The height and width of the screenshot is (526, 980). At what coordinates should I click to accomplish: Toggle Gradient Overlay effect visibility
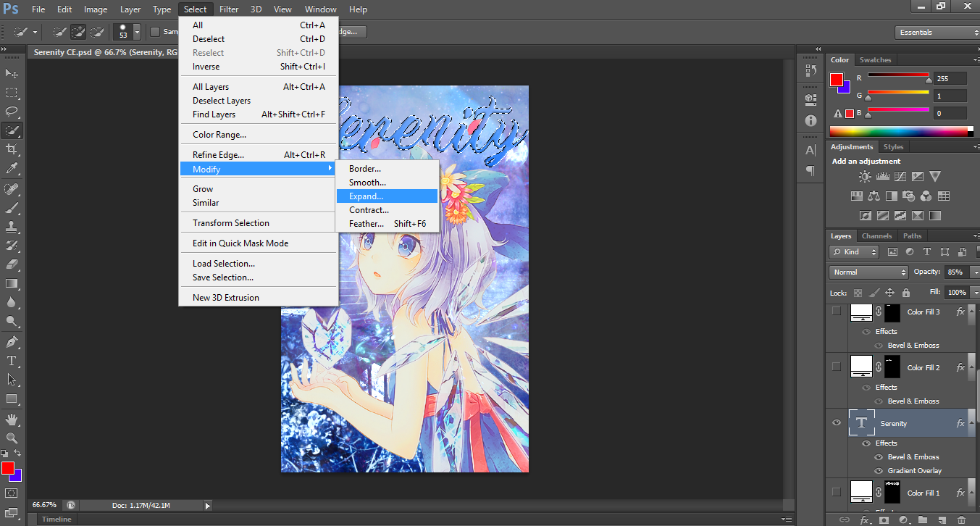(x=879, y=471)
